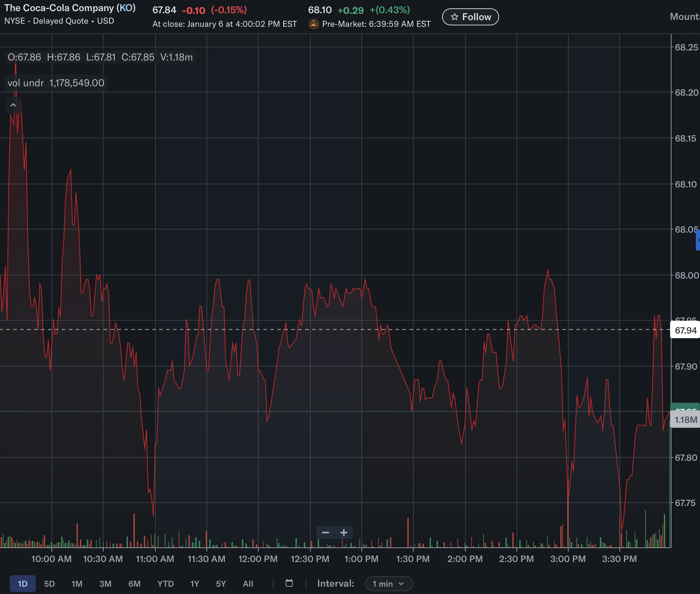Select the 1D time range
This screenshot has height=594, width=700.
(23, 584)
